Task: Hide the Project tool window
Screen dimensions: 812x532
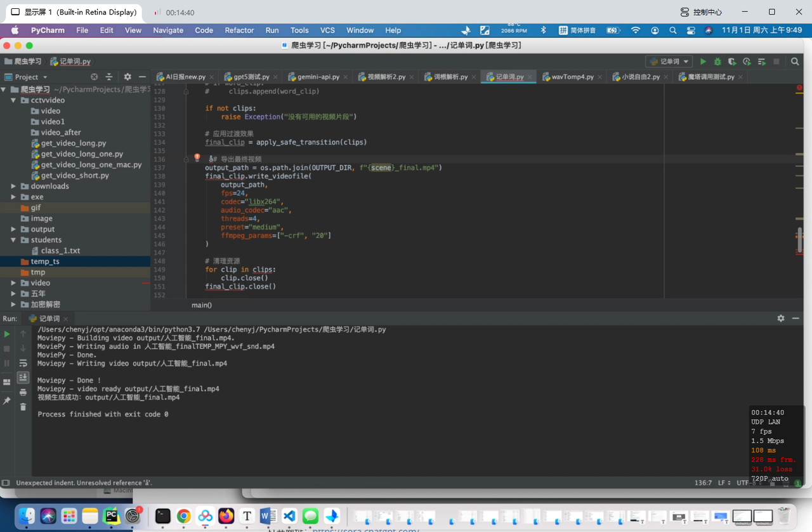Action: 142,77
